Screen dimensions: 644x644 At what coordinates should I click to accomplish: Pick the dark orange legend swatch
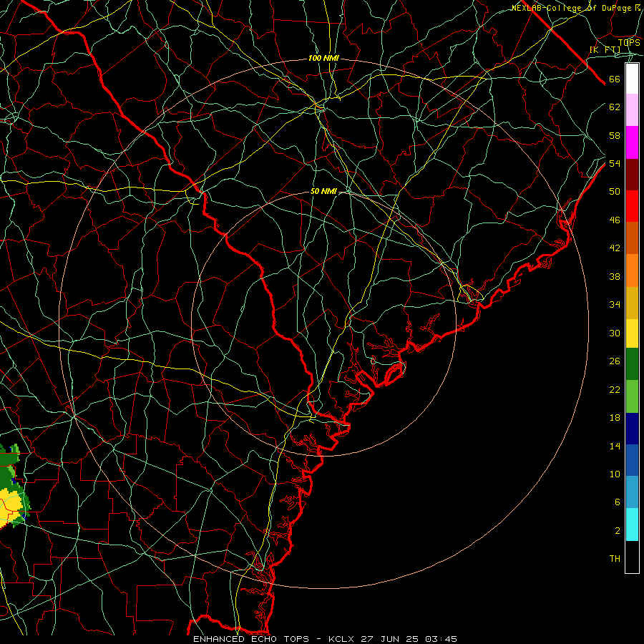[632, 238]
